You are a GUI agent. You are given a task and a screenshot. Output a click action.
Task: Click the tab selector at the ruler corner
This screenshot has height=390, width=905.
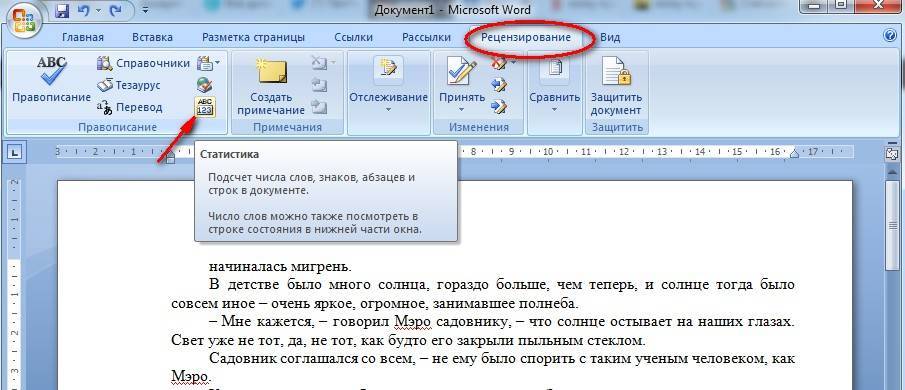click(15, 153)
